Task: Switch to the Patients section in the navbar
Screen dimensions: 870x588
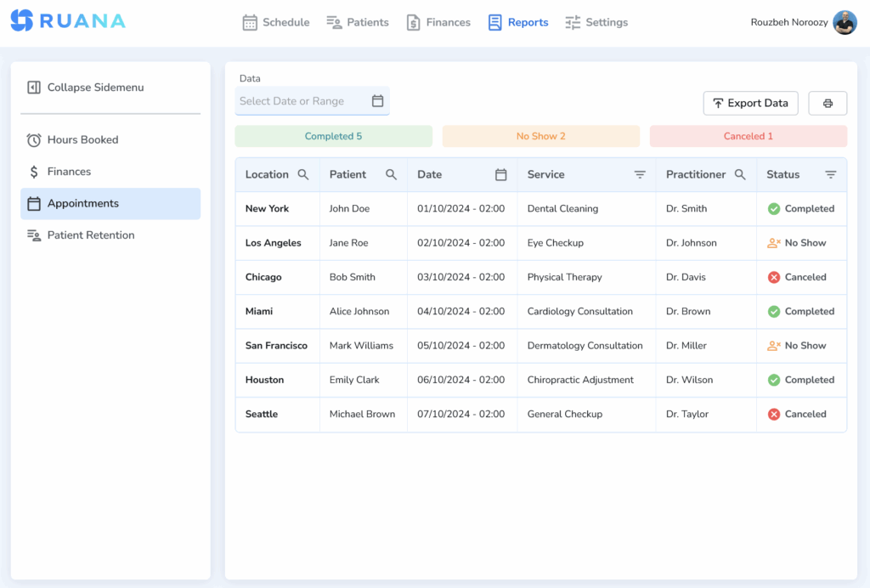Action: coord(358,22)
